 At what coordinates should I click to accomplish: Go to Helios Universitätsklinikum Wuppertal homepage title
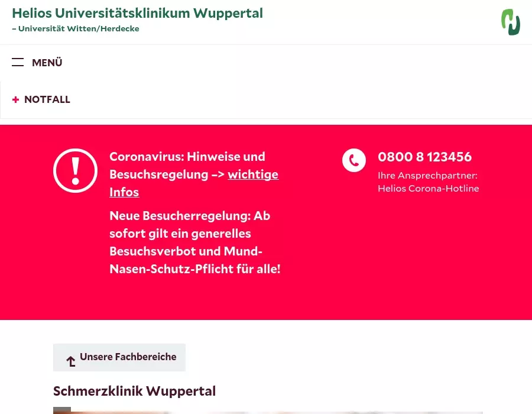click(x=137, y=13)
